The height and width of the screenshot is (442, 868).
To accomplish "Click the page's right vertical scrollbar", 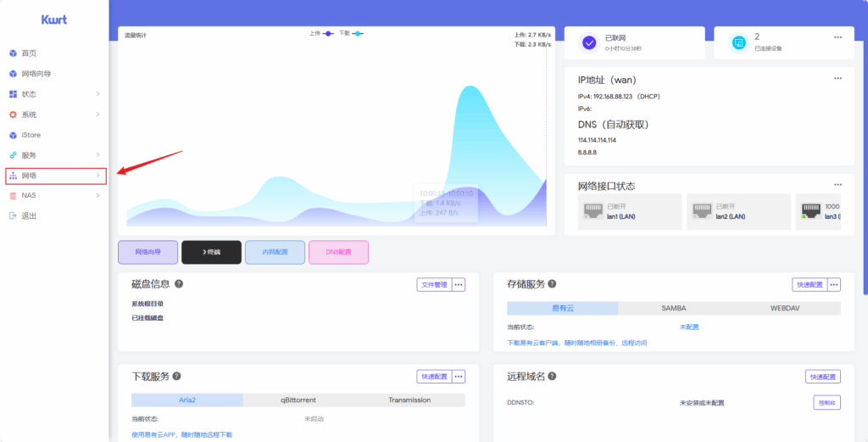I will 865,170.
